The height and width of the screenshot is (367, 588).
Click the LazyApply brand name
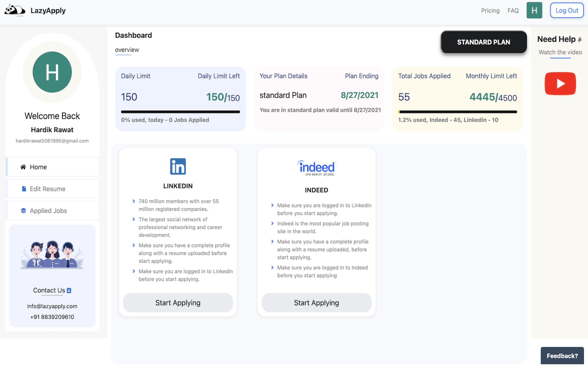(48, 10)
